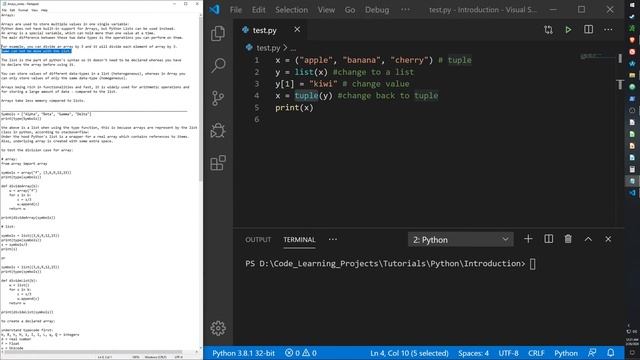Expand breadcrumb arrow after test.py

pos(285,48)
